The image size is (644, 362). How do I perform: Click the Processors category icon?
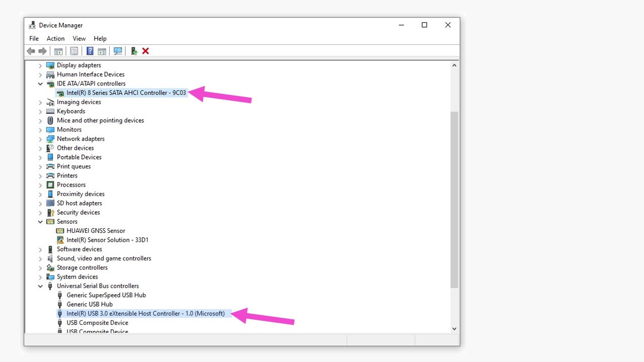coord(50,185)
